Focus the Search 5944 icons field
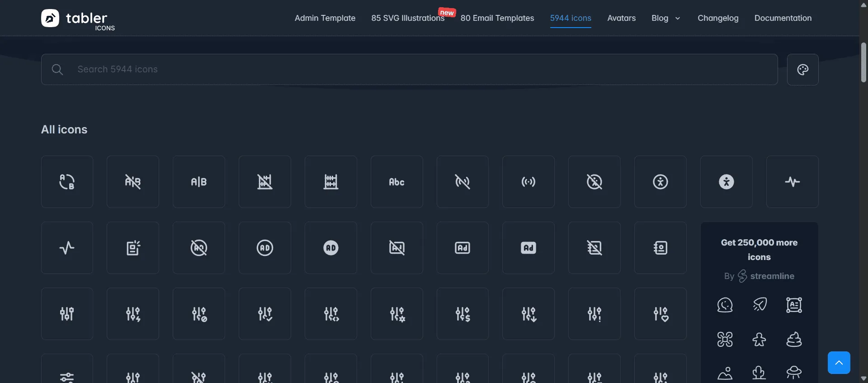This screenshot has height=383, width=868. point(409,70)
